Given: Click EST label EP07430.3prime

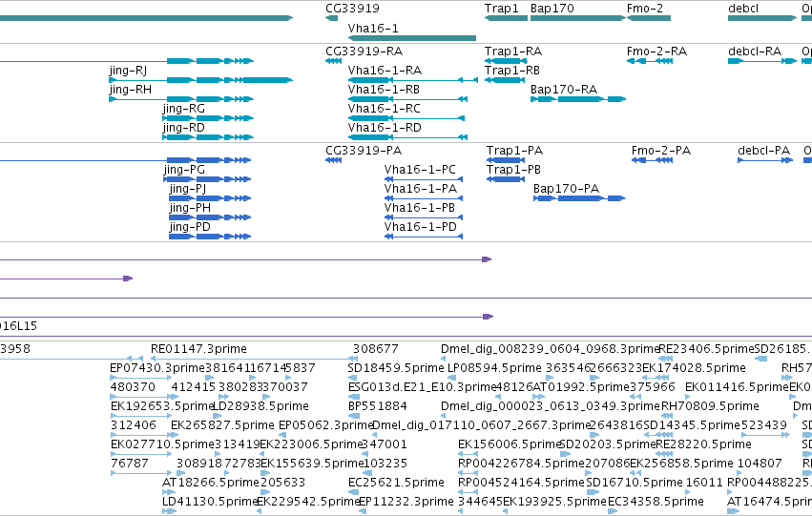Looking at the screenshot, I should [x=157, y=368].
